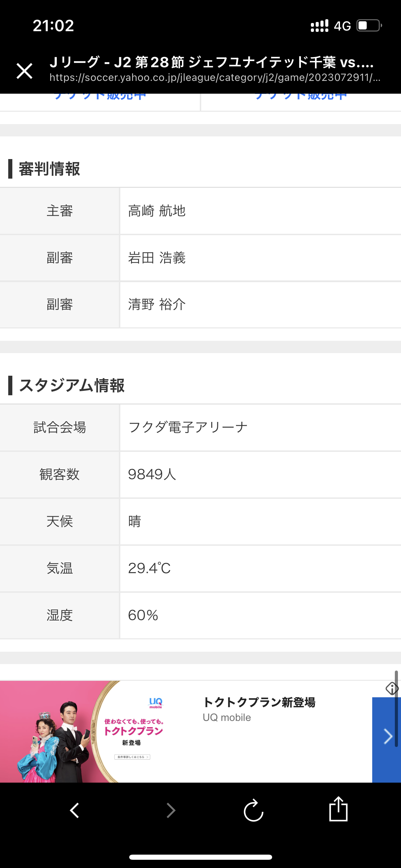
Task: Tap the browser back arrow
Action: pos(74,810)
